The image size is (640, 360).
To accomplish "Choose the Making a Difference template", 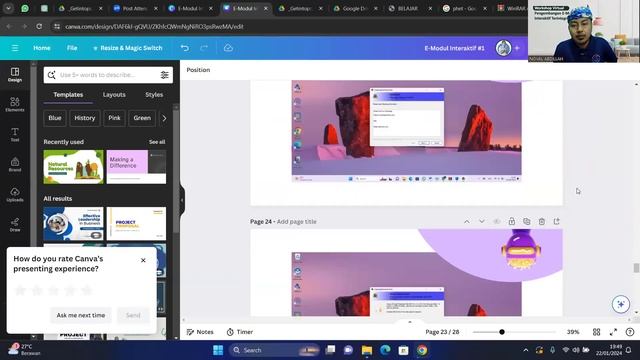I will (136, 167).
